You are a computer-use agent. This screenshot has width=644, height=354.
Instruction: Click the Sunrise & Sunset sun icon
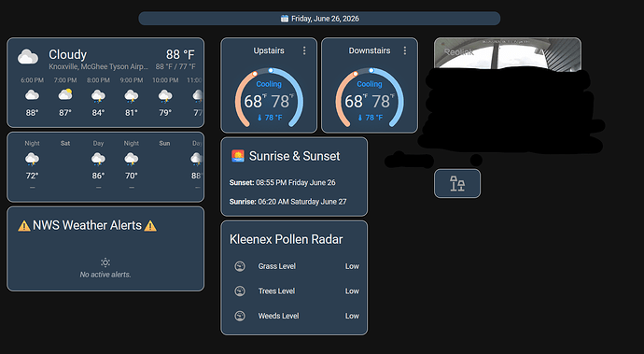[x=238, y=156]
